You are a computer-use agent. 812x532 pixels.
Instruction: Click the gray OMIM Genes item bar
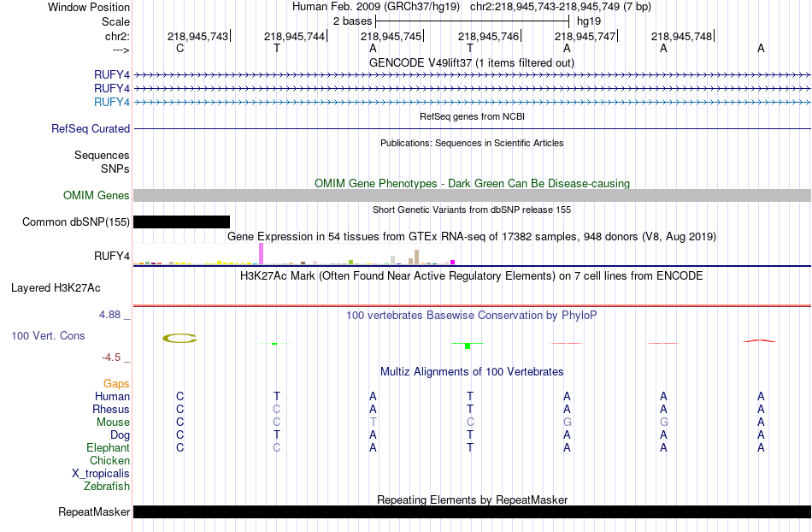point(473,195)
